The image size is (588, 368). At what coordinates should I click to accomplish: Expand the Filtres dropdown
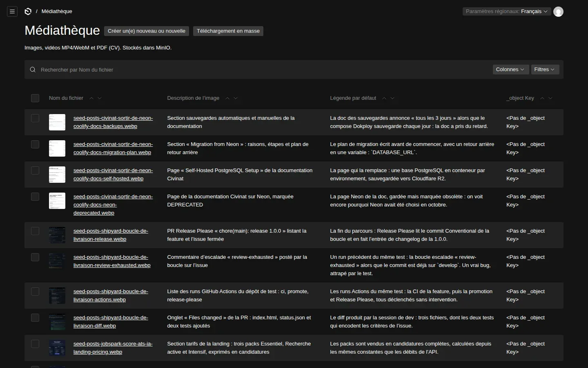coord(545,70)
